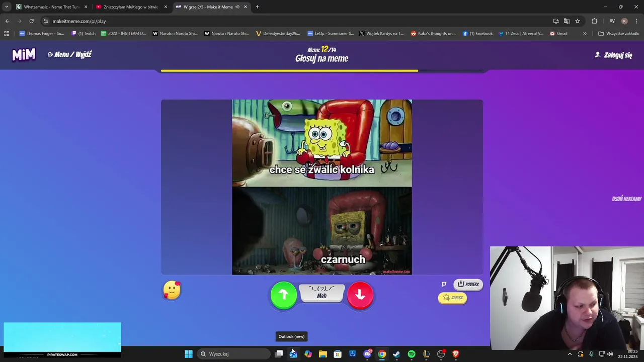Reload the current page
Screen dimensions: 644x362
[x=31, y=21]
